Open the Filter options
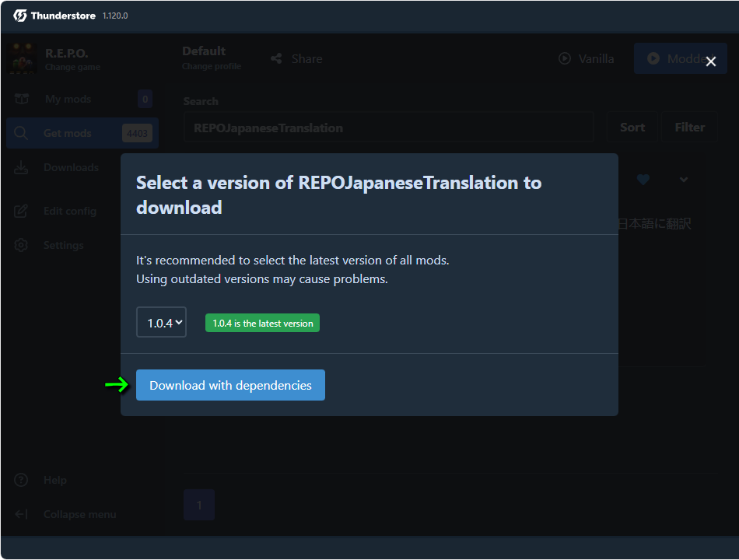The height and width of the screenshot is (560, 739). [x=689, y=128]
